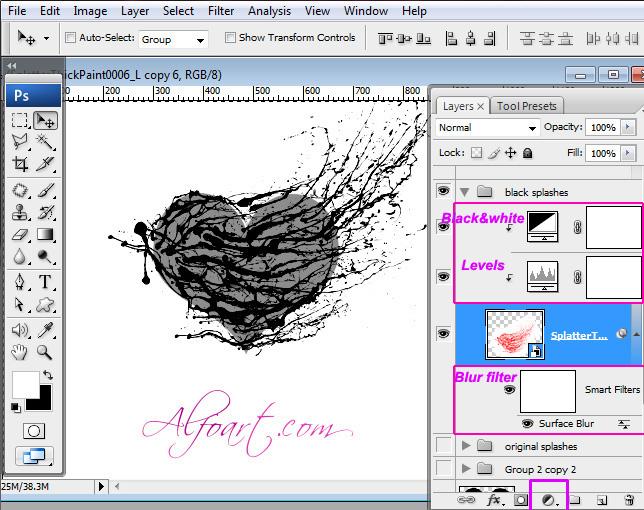The width and height of the screenshot is (644, 510).
Task: Click the adjustment layer icon in Layers panel
Action: [548, 498]
